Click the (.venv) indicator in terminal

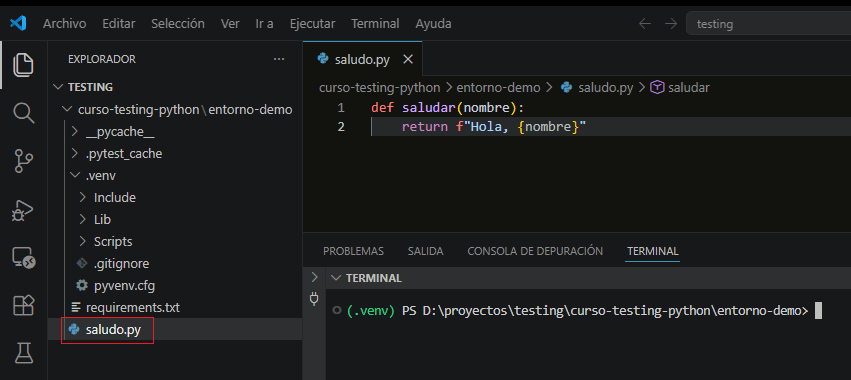click(370, 311)
